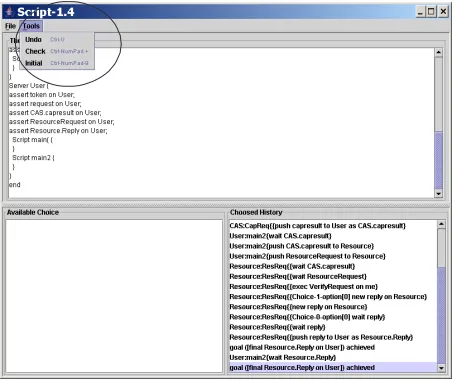Select 'Choice-1-option[0] new reply on Resource' row

click(x=333, y=297)
